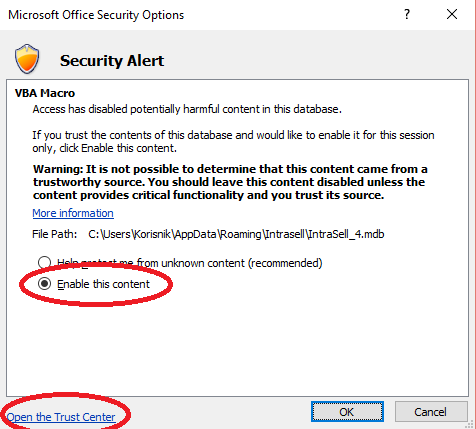The width and height of the screenshot is (476, 429).
Task: Confirm with the OK button
Action: click(x=347, y=412)
